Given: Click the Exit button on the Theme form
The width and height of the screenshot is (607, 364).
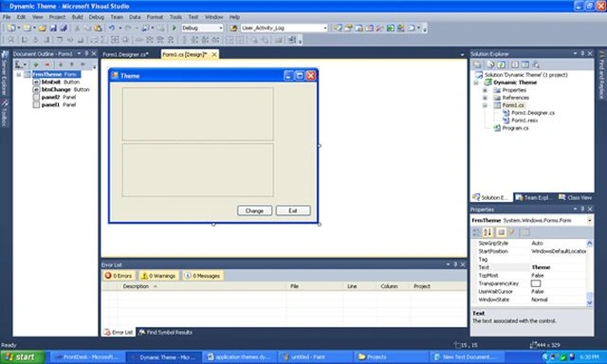Looking at the screenshot, I should [293, 210].
